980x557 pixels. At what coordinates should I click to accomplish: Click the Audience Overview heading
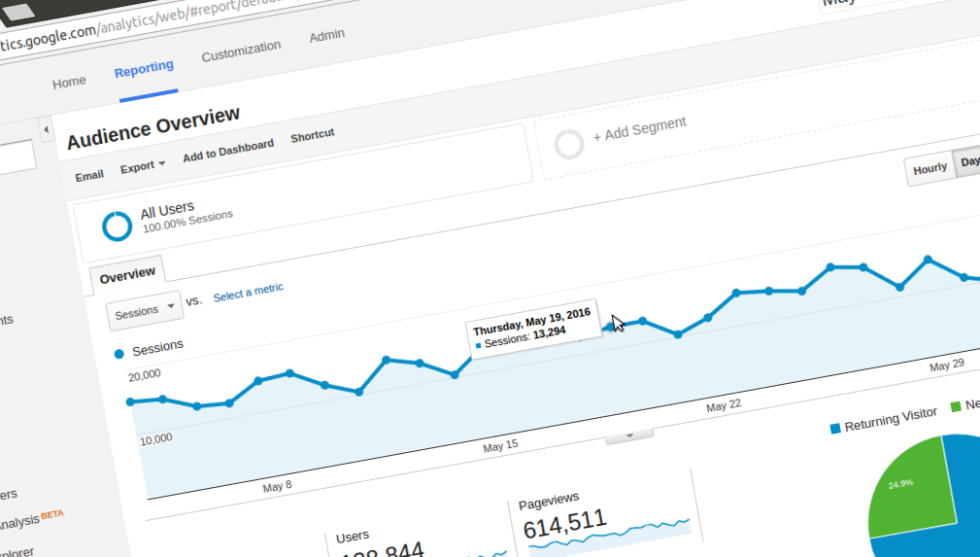point(153,127)
